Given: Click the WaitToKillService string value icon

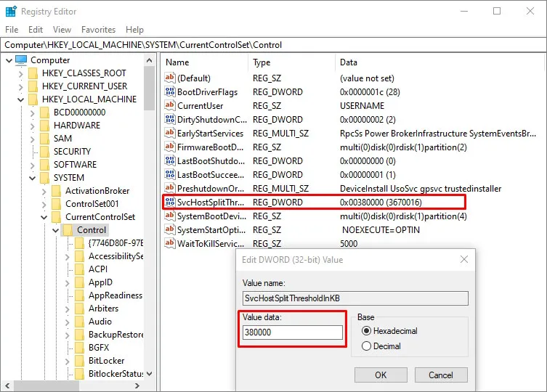Looking at the screenshot, I should click(170, 244).
